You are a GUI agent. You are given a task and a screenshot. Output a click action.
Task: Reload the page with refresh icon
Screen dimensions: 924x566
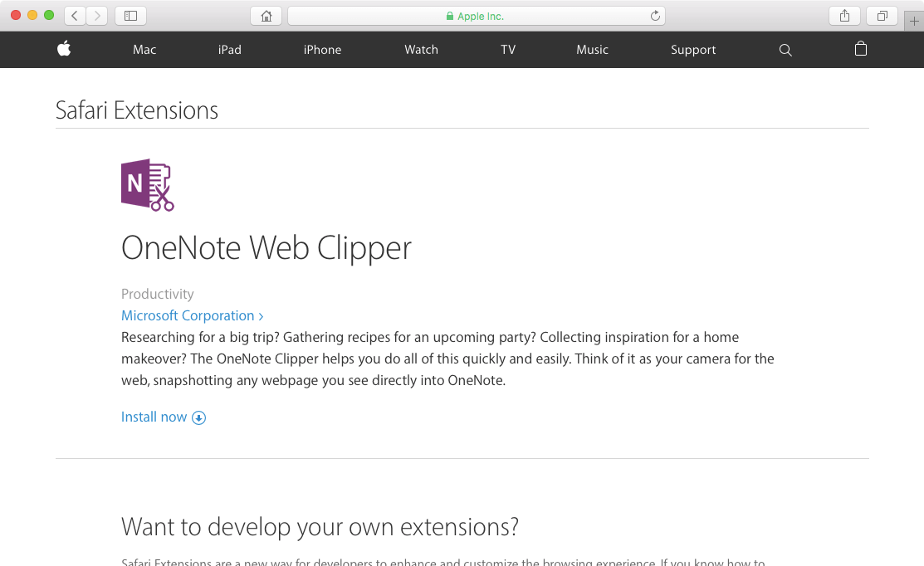(x=655, y=16)
